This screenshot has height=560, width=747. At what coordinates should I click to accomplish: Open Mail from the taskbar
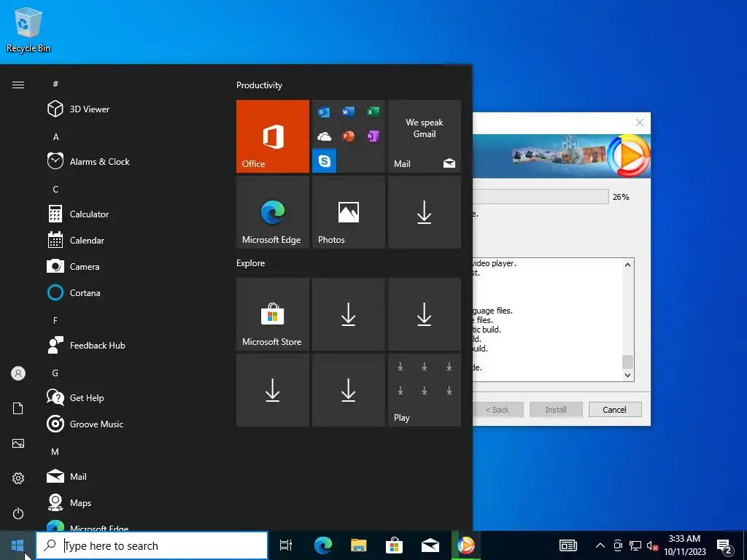430,545
